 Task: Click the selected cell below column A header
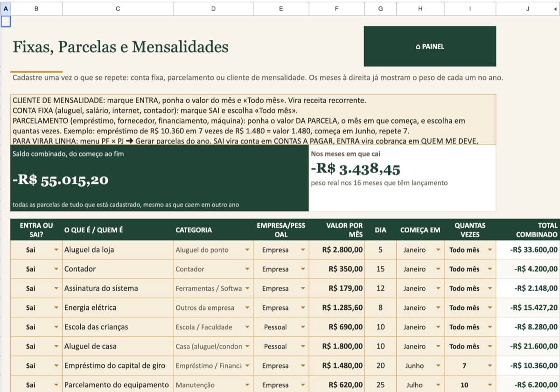6,21
